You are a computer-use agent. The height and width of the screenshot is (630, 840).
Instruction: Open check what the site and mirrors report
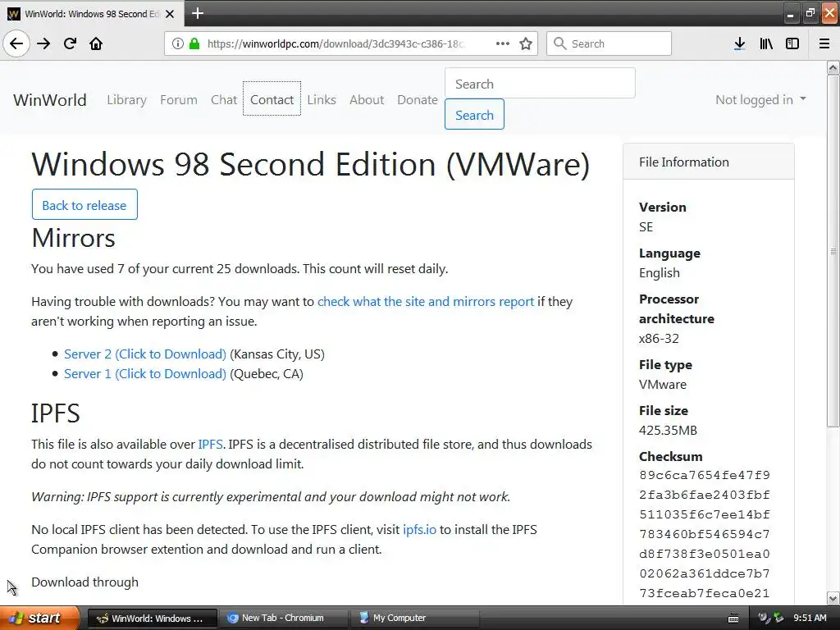pyautogui.click(x=426, y=302)
